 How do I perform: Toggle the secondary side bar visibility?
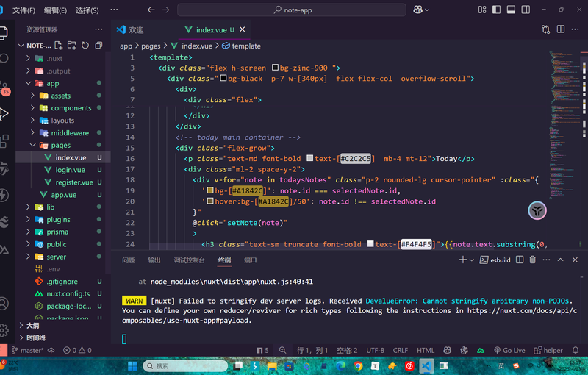point(526,10)
